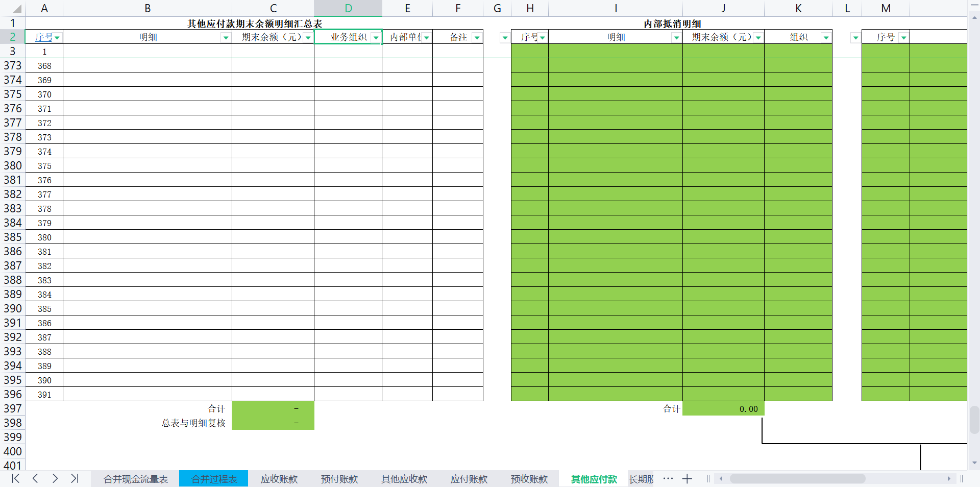Click the split view icon beside the scrollbar
The width and height of the screenshot is (980, 487).
pyautogui.click(x=707, y=479)
